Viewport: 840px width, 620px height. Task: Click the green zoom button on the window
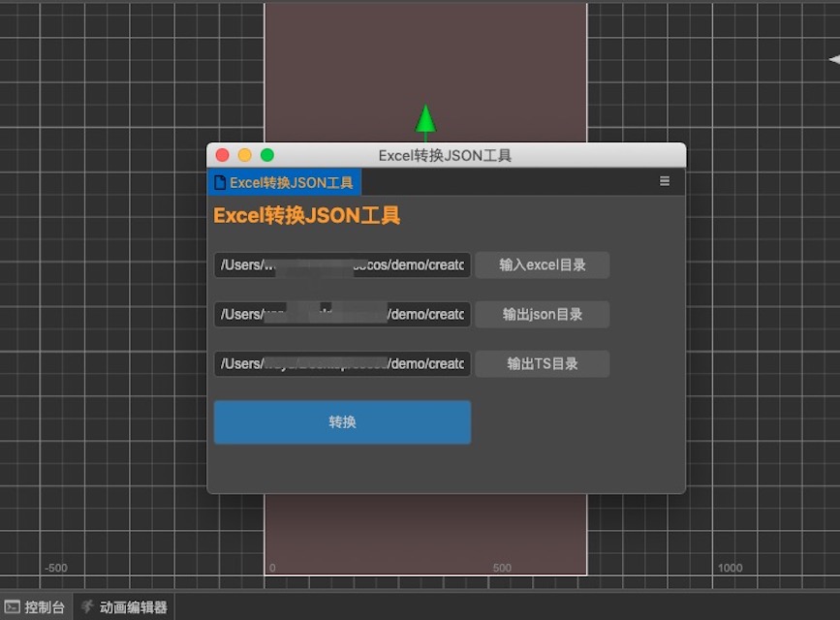(266, 154)
